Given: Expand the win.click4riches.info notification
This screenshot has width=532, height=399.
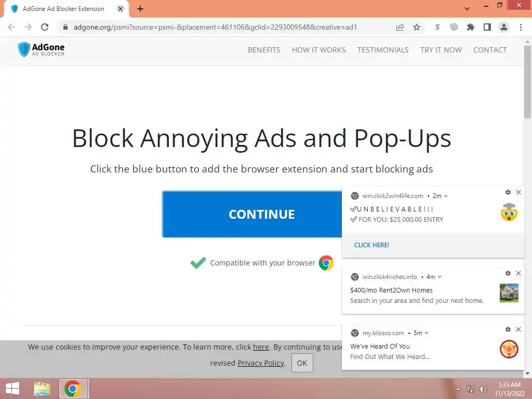Looking at the screenshot, I should click(440, 277).
